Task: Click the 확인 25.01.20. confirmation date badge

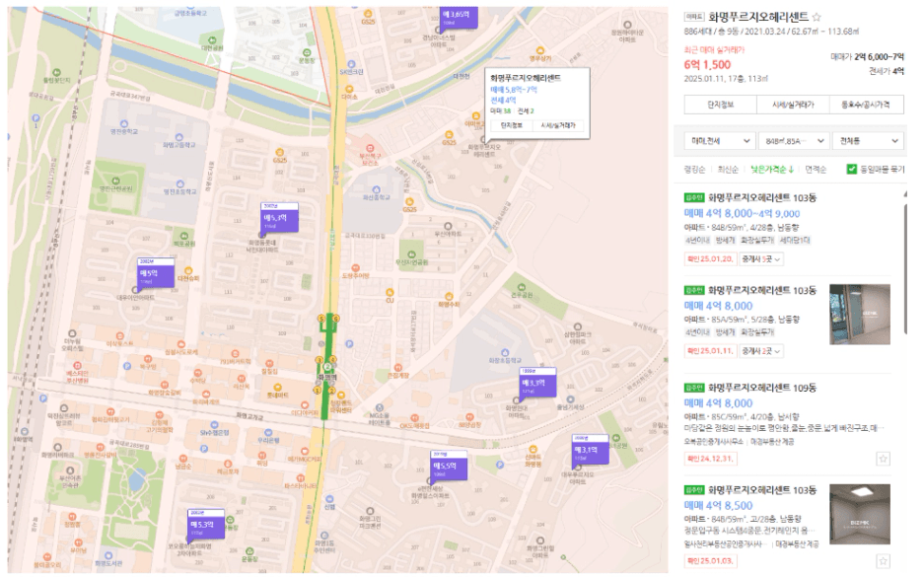Action: click(710, 259)
